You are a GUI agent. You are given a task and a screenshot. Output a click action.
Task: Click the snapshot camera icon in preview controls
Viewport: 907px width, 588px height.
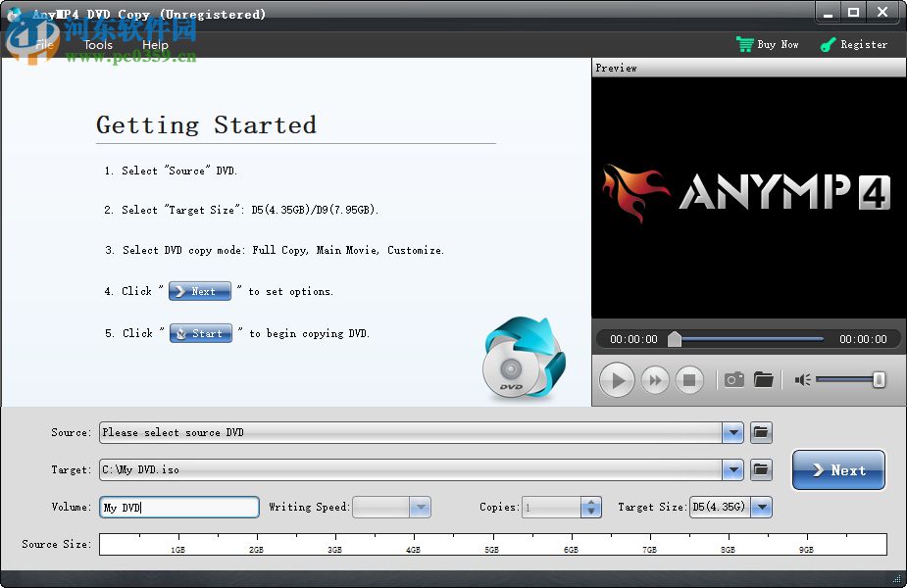coord(734,379)
